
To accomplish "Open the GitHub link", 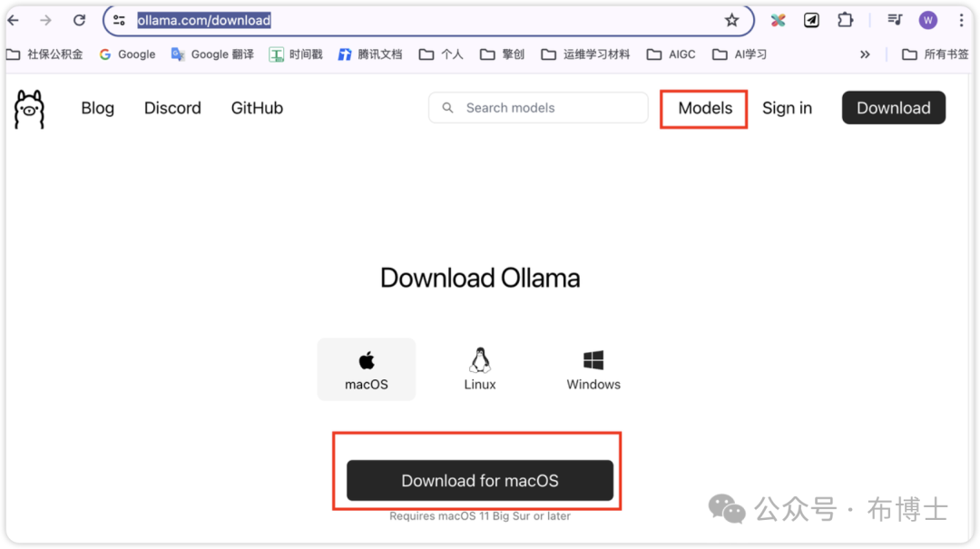I will point(257,108).
